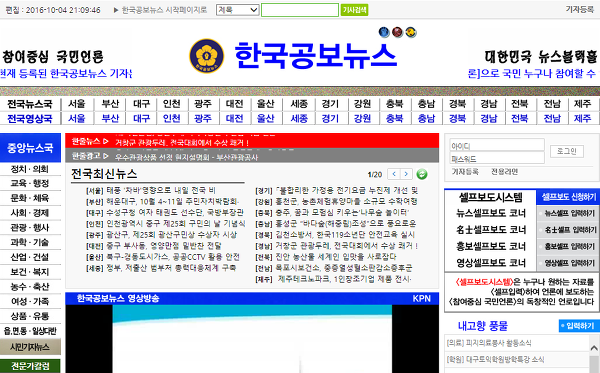Click 홍보셀프 입력하기 button
The width and height of the screenshot is (600, 373).
(x=568, y=246)
